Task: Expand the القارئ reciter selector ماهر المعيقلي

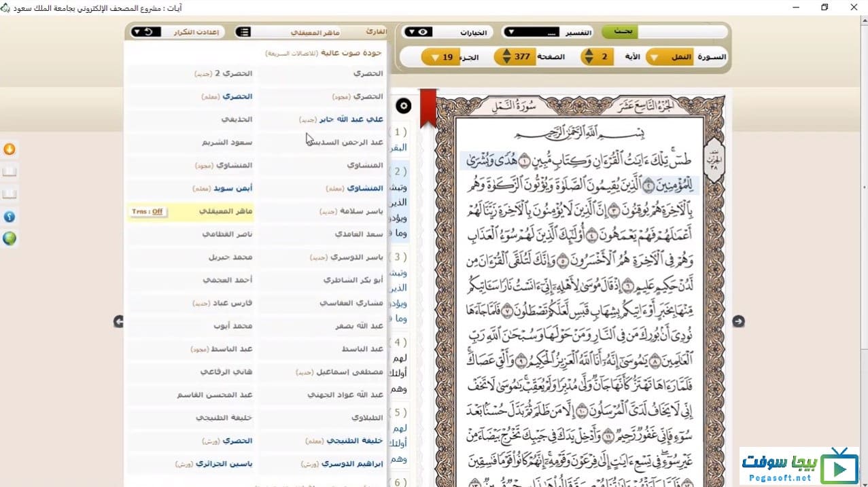Action: coord(311,32)
